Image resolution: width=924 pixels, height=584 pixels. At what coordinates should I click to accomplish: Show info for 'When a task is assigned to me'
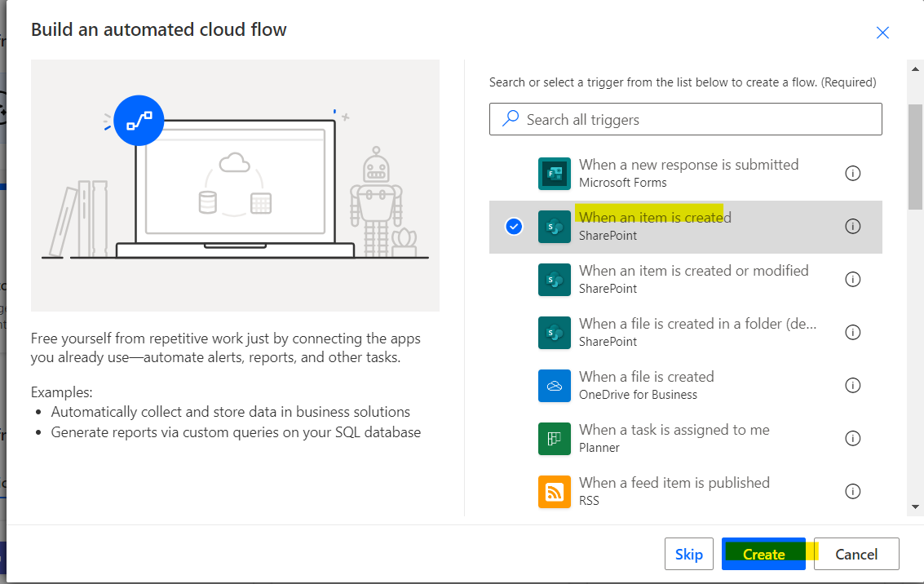click(853, 439)
